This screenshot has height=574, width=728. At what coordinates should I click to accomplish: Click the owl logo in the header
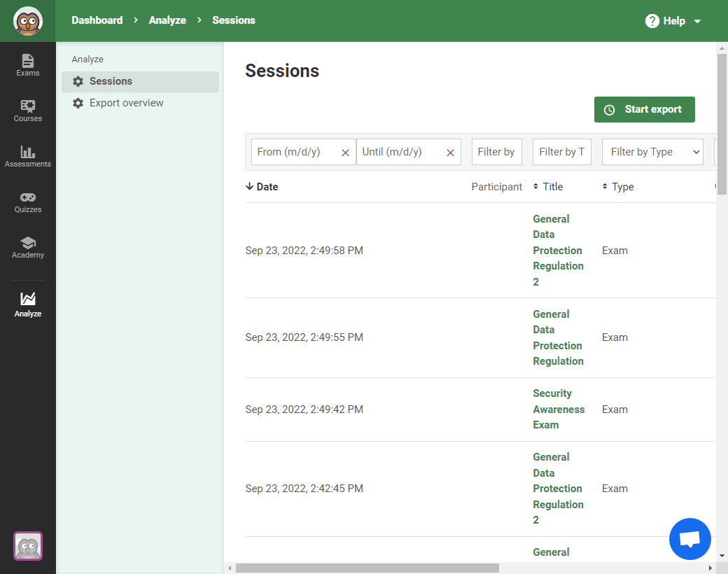point(28,21)
